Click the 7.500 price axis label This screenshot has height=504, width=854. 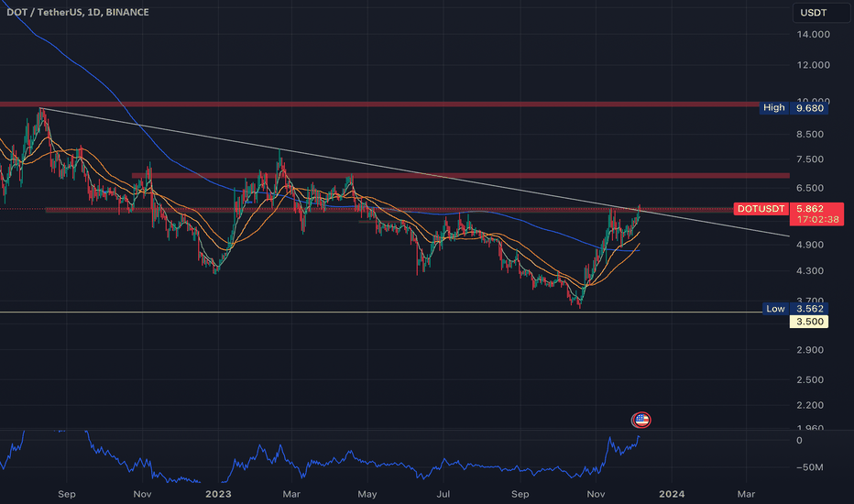[x=810, y=159]
